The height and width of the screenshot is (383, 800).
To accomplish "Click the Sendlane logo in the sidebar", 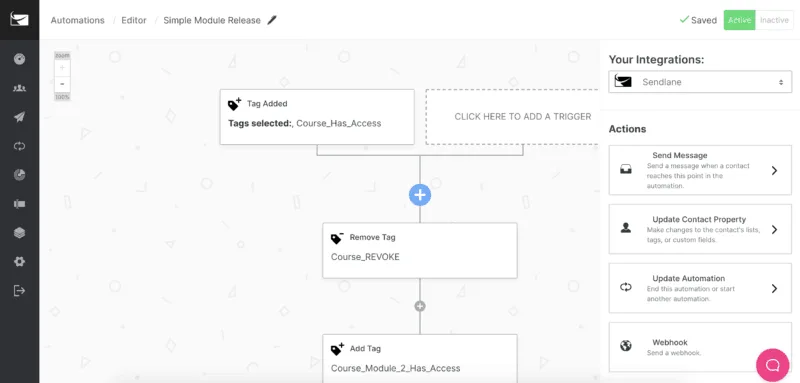I will 19,19.
